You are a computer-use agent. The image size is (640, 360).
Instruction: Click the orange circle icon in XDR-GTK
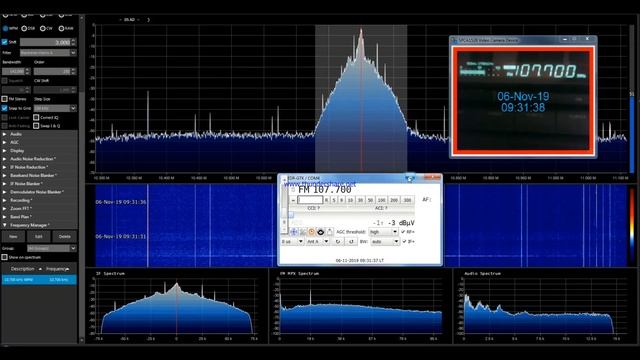[x=311, y=232]
